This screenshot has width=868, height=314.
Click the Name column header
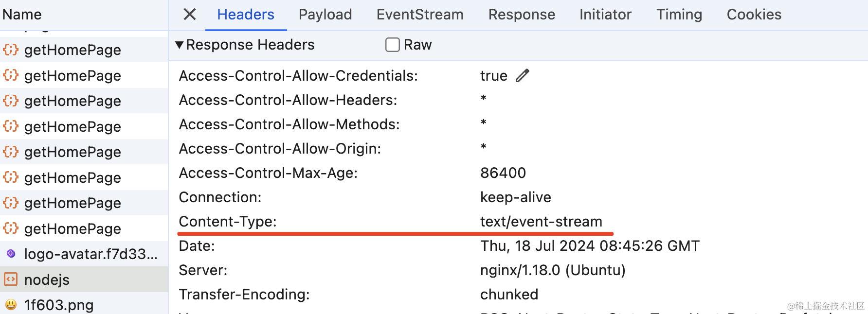(22, 15)
